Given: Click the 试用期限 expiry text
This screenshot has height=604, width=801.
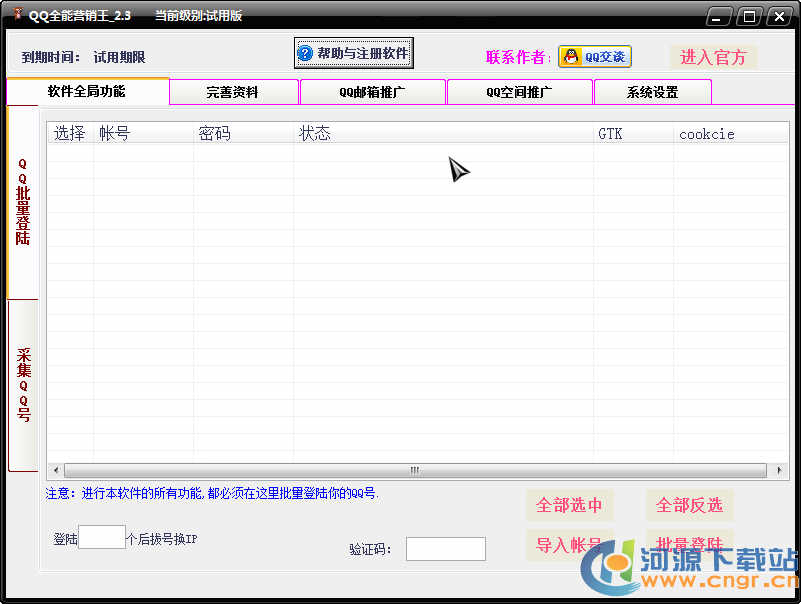Looking at the screenshot, I should (120, 57).
